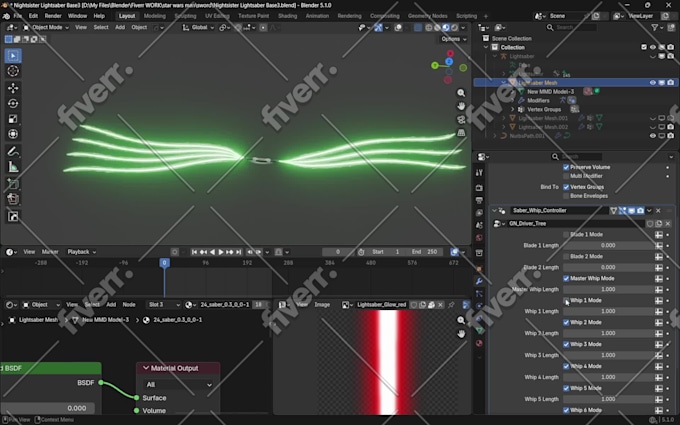Viewport: 680px width, 425px height.
Task: Click the Master Whip Length slider
Action: [x=608, y=289]
